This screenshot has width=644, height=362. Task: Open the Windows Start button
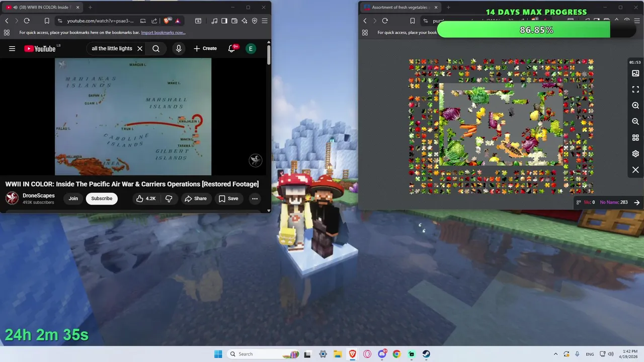218,354
